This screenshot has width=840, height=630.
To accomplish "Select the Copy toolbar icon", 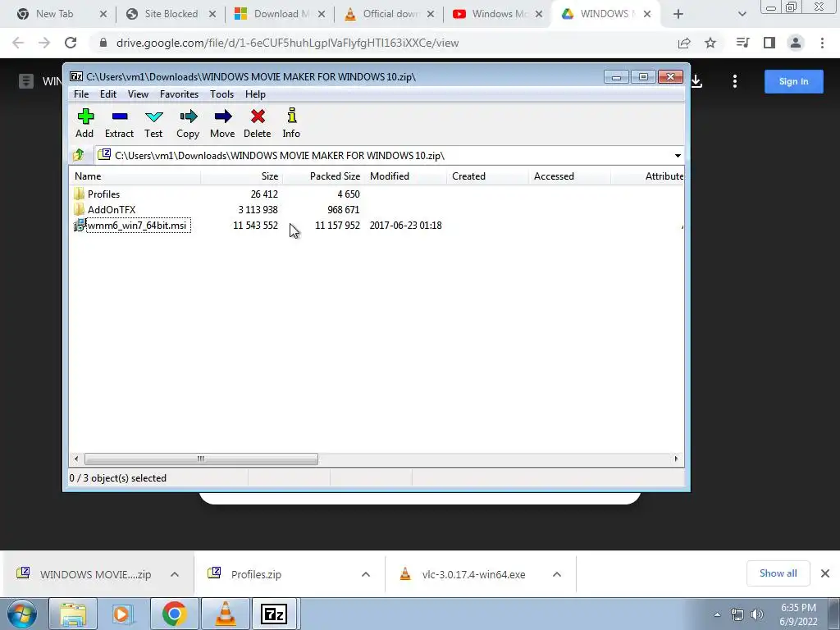I will (188, 123).
